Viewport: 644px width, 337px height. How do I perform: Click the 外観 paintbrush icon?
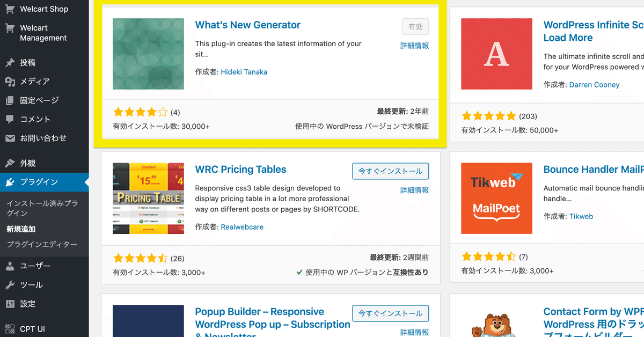(x=10, y=163)
